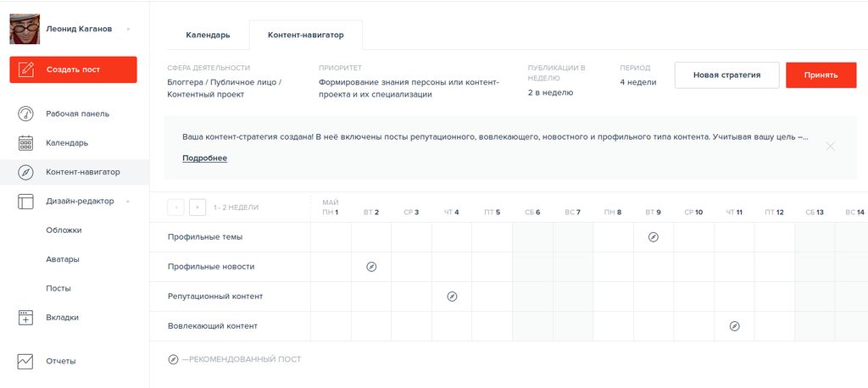The height and width of the screenshot is (388, 868).
Task: Select the Контент-навигатор compass icon in sidebar
Action: 25,172
